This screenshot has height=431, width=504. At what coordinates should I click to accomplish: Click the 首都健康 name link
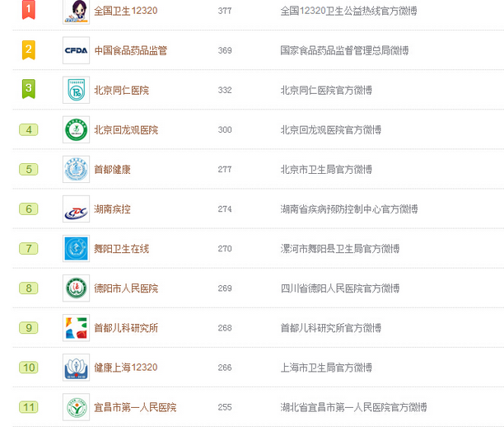(x=112, y=170)
